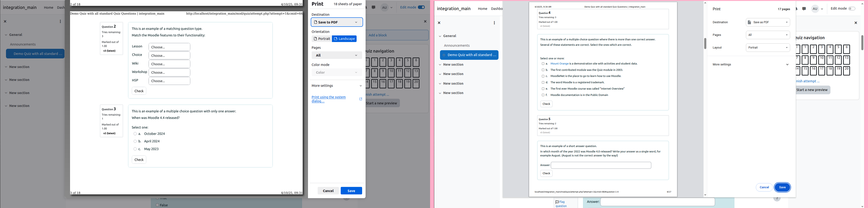Tick checkbox f. Moodle documentation Public Domain
Screen dimensions: 868x208
(x=543, y=95)
